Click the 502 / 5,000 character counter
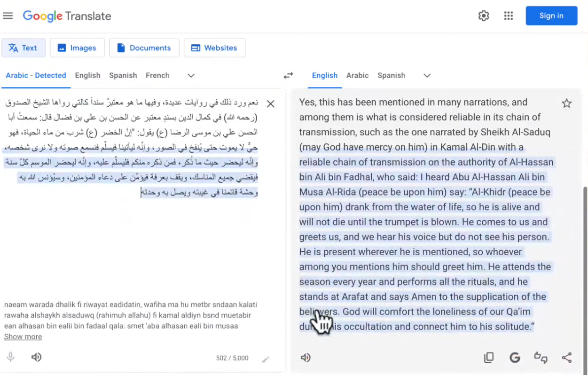This screenshot has height=375, width=588. tap(232, 358)
